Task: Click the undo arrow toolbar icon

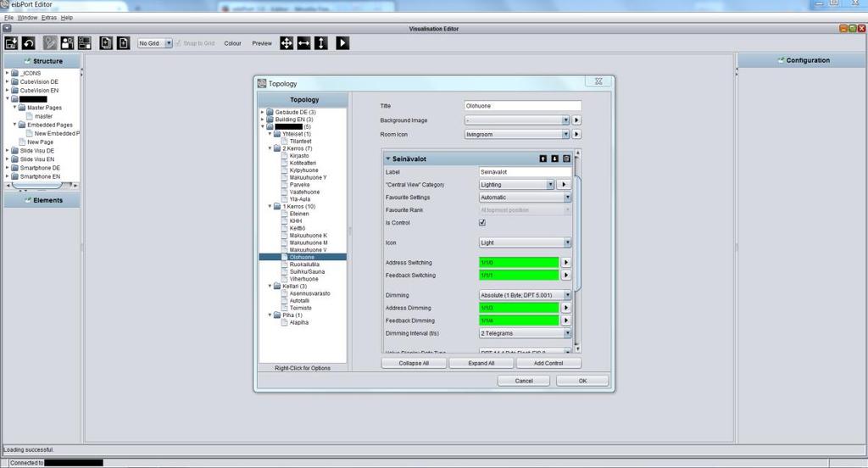Action: [x=28, y=43]
